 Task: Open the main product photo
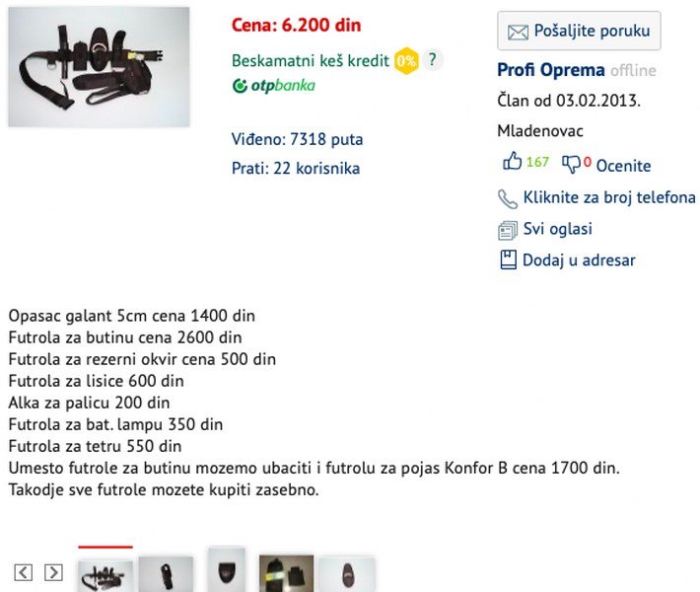coord(99,66)
